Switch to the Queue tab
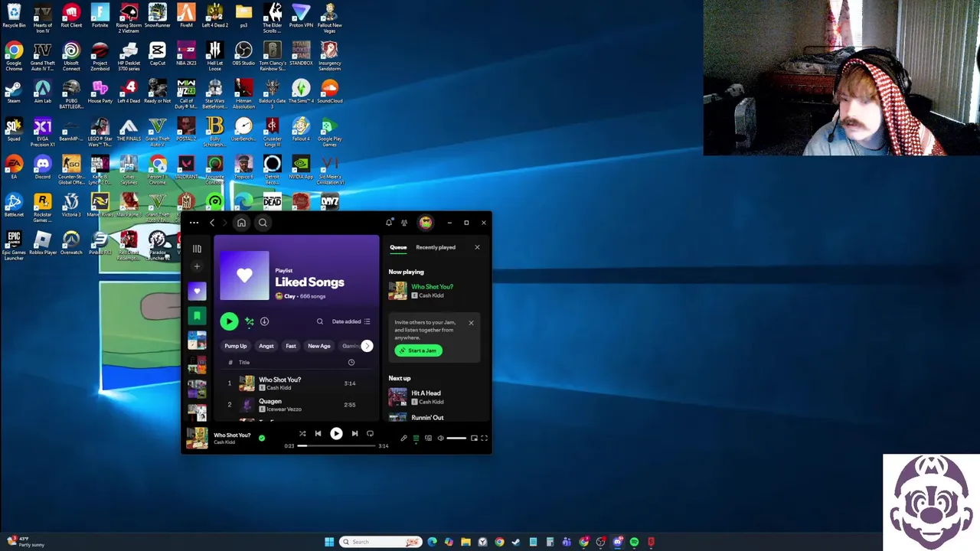 click(398, 247)
